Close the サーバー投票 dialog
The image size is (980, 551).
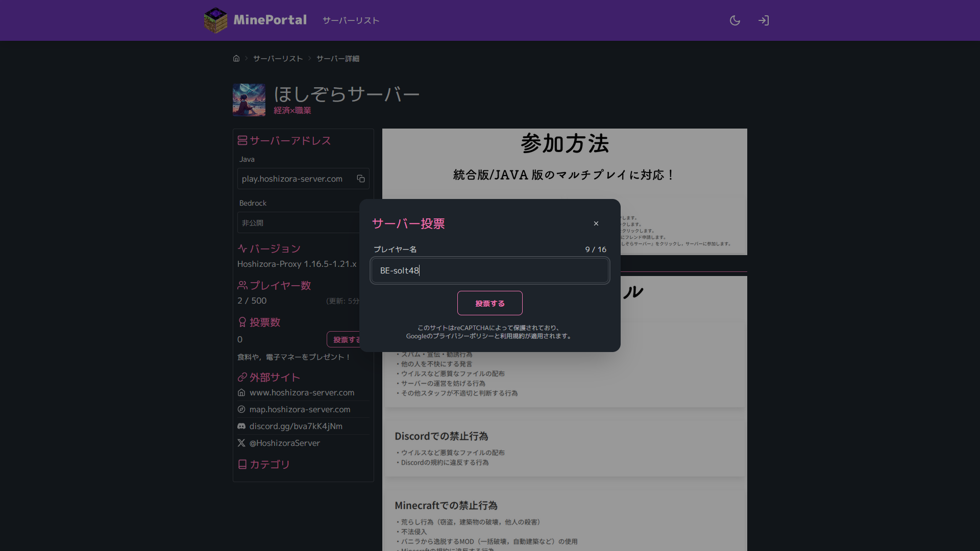(x=596, y=223)
